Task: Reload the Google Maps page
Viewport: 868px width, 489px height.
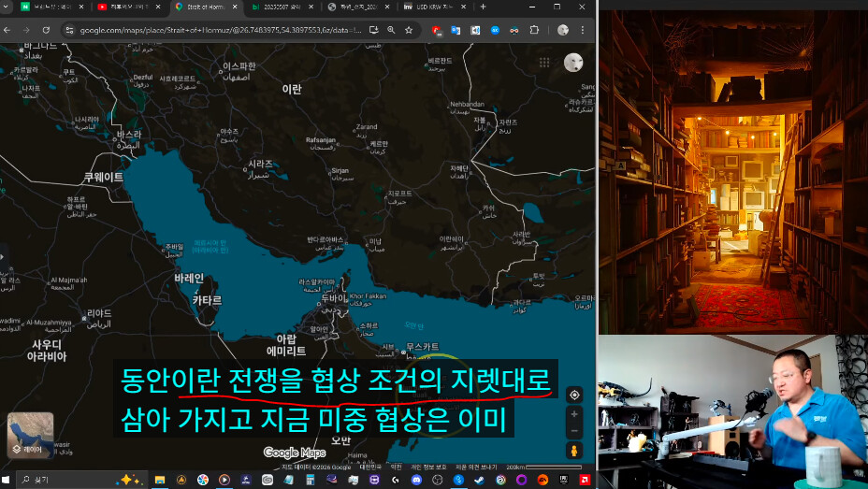Action: 46,30
